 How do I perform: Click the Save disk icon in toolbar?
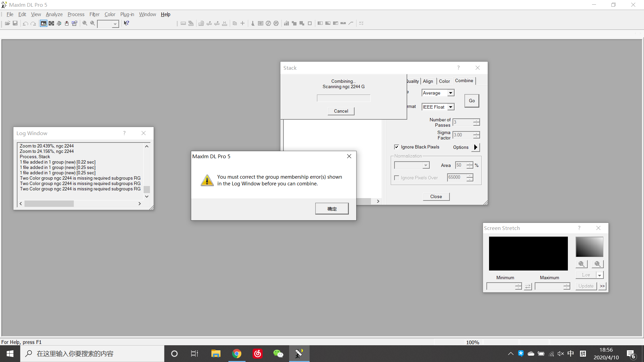(x=15, y=23)
